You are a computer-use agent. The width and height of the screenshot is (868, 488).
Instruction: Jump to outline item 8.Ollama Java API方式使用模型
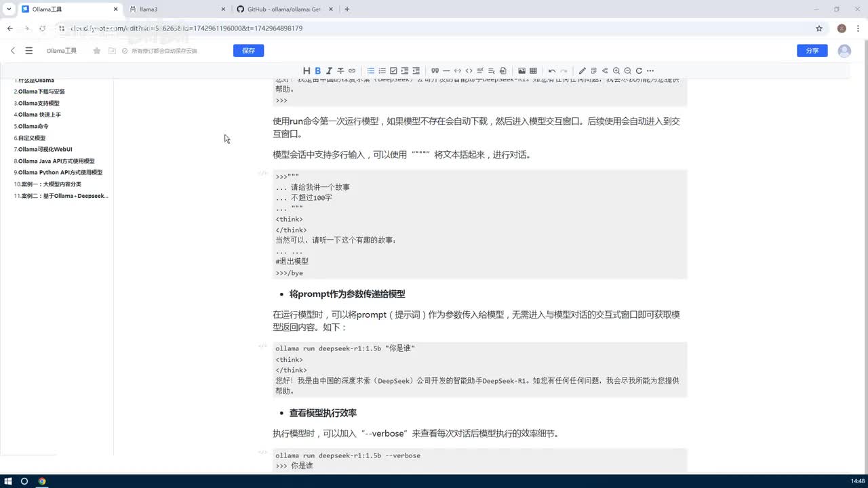tap(54, 161)
